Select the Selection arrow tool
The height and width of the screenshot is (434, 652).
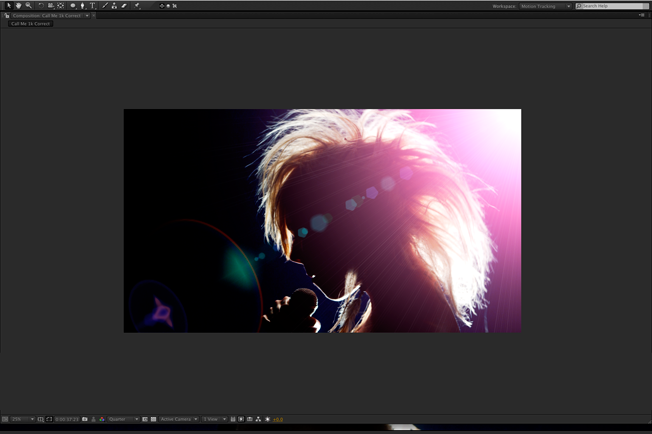[x=8, y=6]
